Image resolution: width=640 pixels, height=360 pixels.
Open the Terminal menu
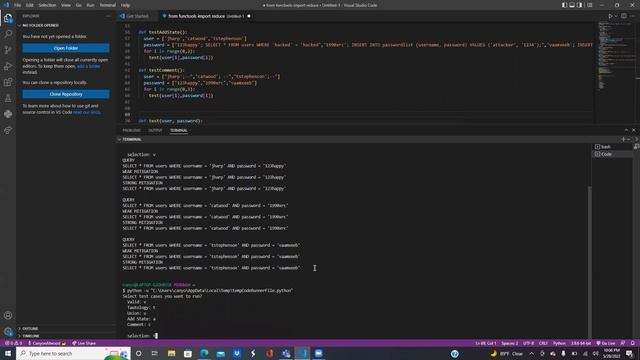[108, 5]
